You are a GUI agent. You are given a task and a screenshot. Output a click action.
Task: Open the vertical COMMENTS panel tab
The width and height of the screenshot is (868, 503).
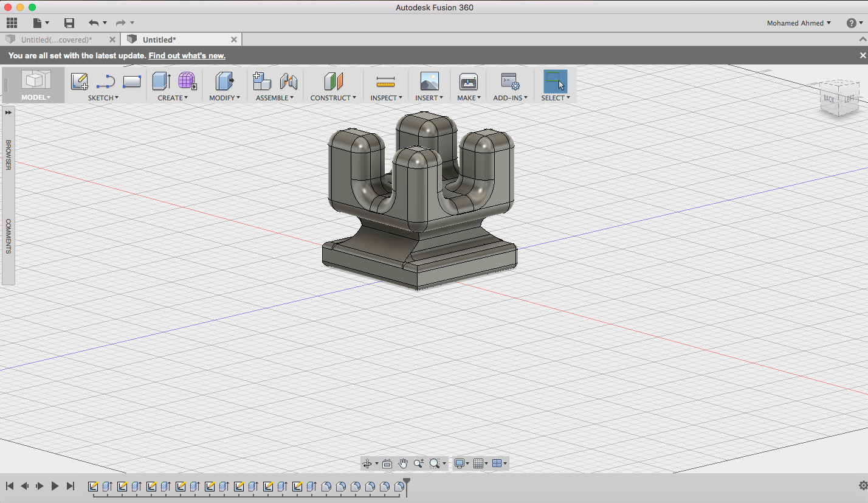click(9, 236)
